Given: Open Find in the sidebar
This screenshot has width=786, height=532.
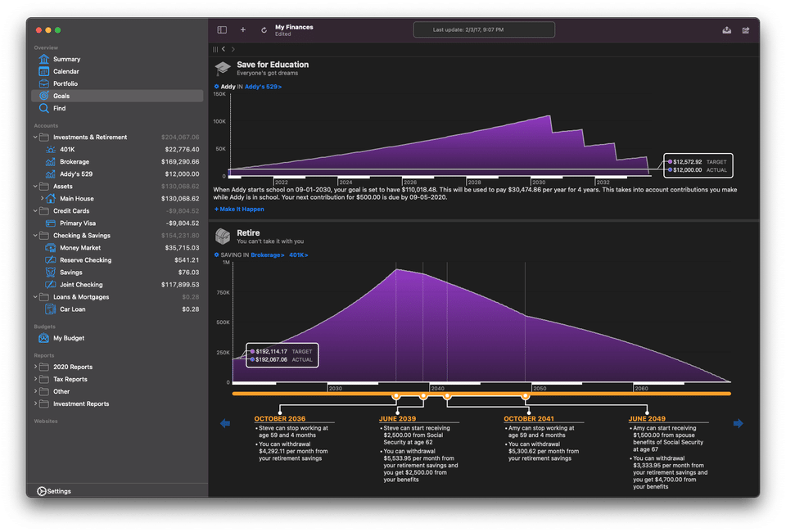Looking at the screenshot, I should (59, 108).
